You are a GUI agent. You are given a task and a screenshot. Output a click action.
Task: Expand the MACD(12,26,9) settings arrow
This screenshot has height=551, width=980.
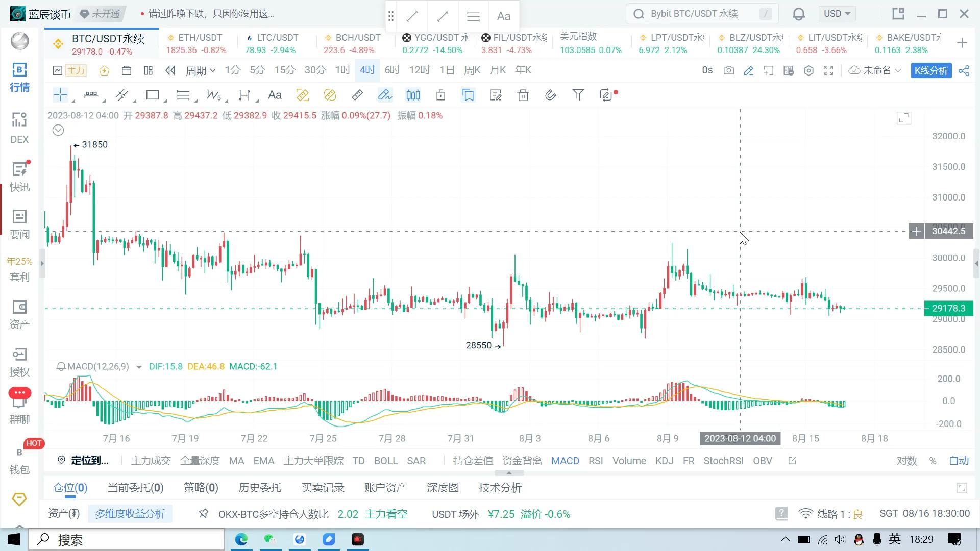(139, 367)
